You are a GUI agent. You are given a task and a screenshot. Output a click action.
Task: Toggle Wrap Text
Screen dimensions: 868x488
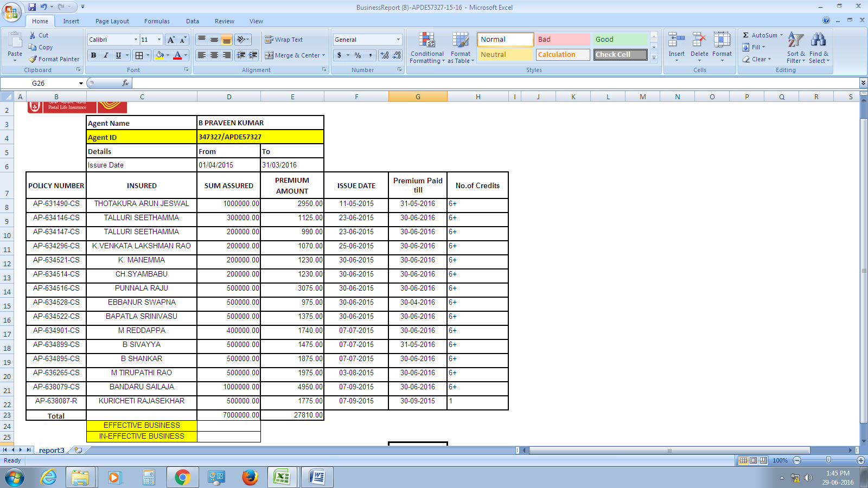coord(284,40)
